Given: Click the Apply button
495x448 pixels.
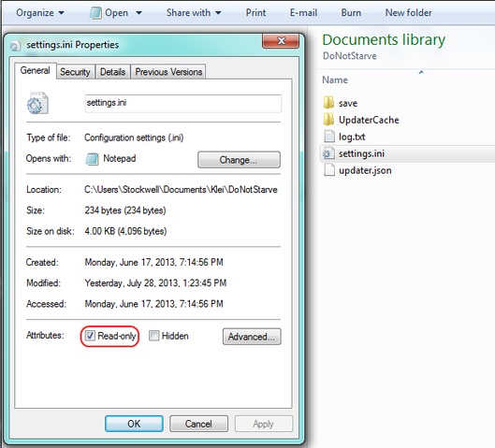Looking at the screenshot, I should pyautogui.click(x=263, y=424).
